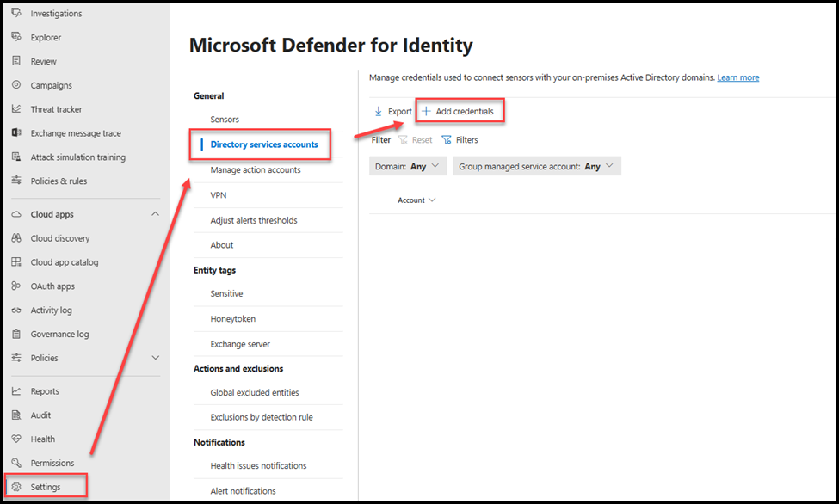Image resolution: width=839 pixels, height=504 pixels.
Task: Click the Filters funnel icon
Action: 447,139
